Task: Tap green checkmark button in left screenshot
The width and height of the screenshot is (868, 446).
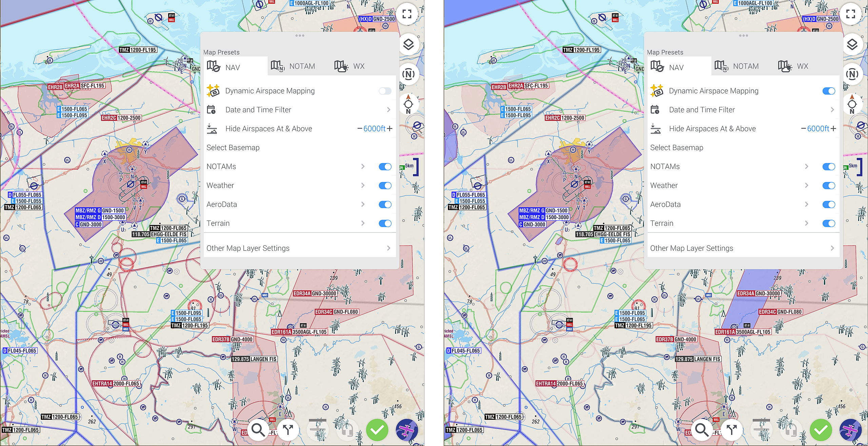Action: coord(377,430)
